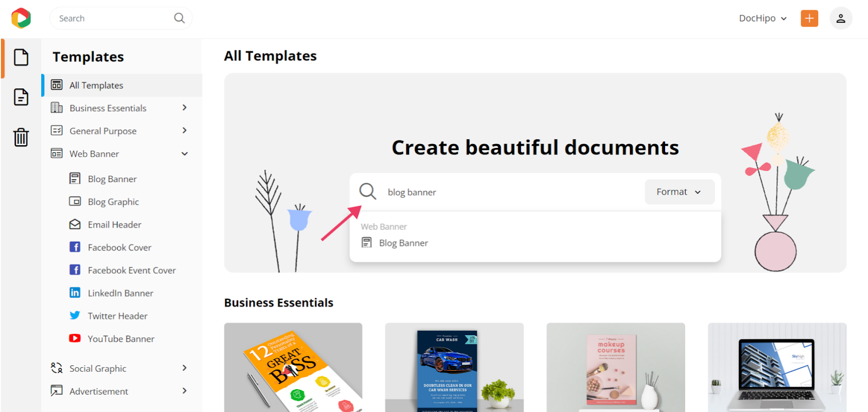Click the Blog Graphic icon

(75, 202)
